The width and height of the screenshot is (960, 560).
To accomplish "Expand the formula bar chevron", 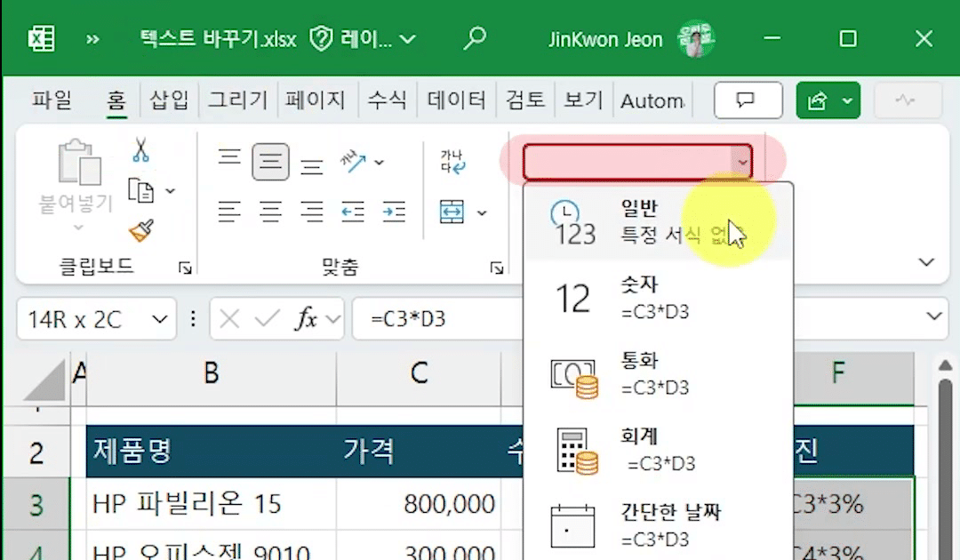I will (933, 316).
